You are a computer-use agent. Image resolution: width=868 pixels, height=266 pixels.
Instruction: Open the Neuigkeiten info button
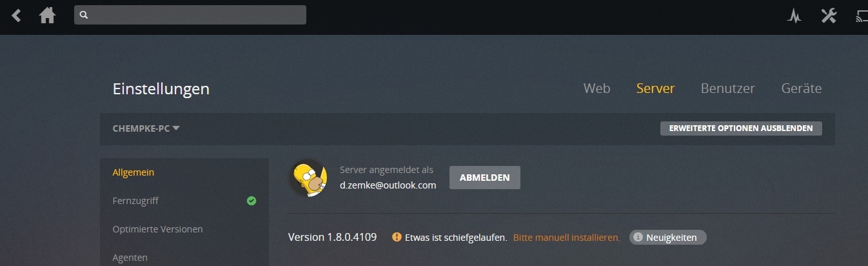coord(668,238)
